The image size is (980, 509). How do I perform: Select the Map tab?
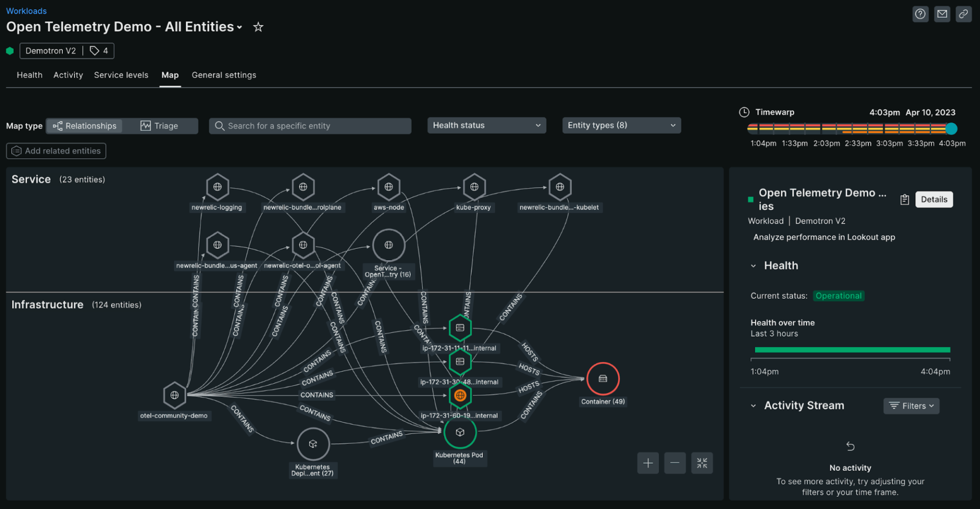[170, 75]
